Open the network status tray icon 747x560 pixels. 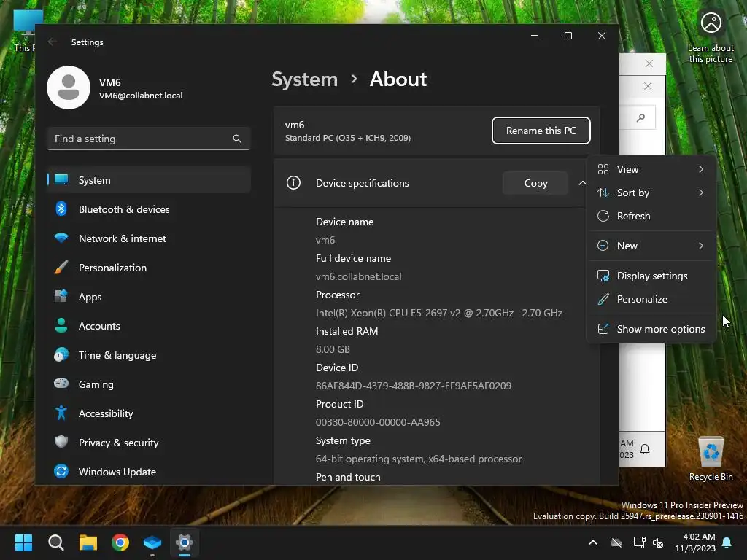click(639, 542)
